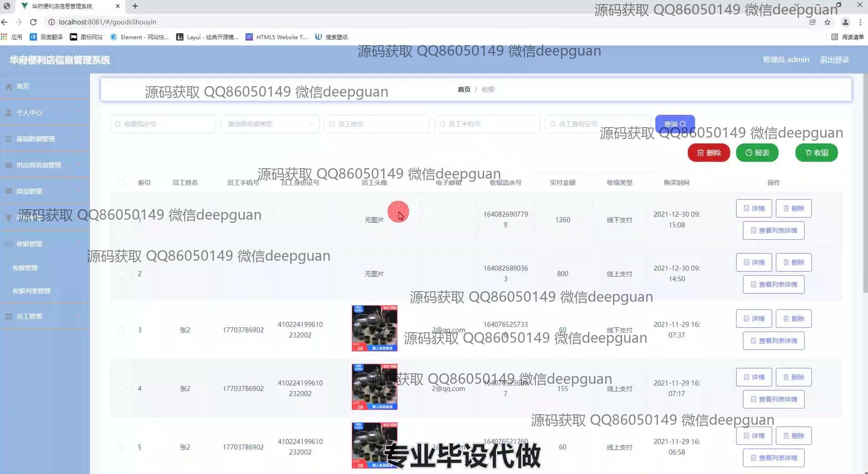Toggle the select-all checkbox in the table header

point(122,183)
